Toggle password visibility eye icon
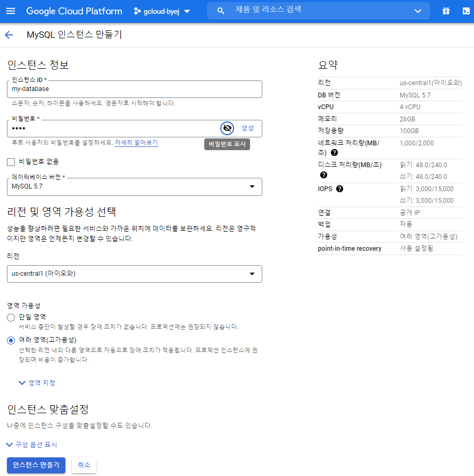 pyautogui.click(x=227, y=128)
